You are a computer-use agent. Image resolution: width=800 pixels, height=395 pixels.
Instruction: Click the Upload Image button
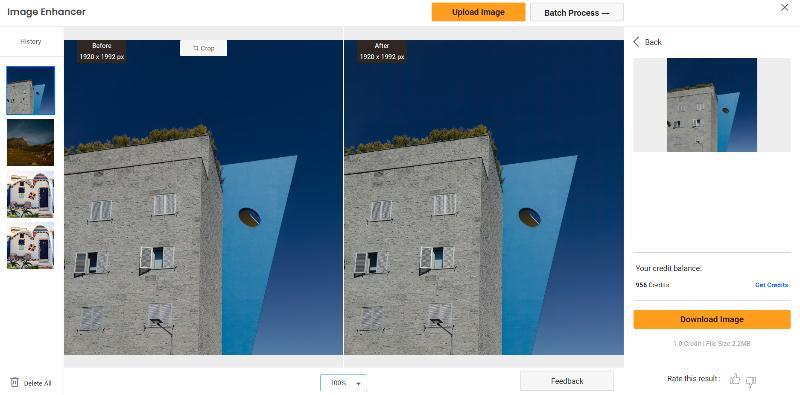[479, 12]
